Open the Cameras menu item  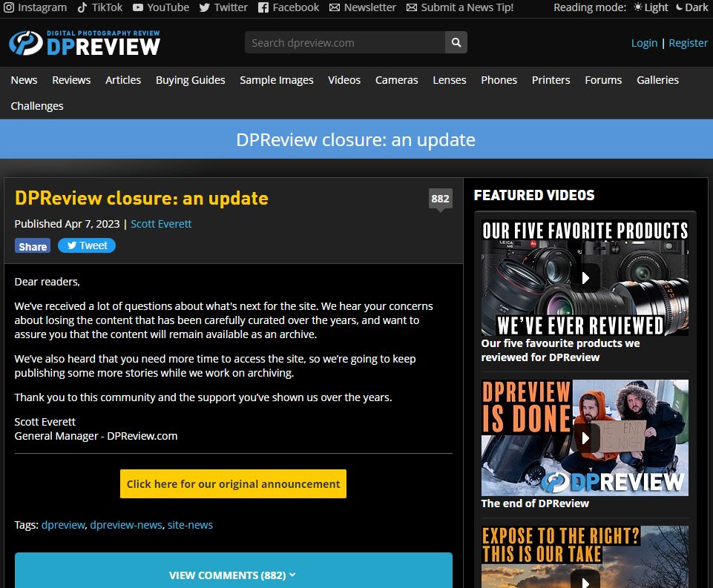pyautogui.click(x=396, y=80)
